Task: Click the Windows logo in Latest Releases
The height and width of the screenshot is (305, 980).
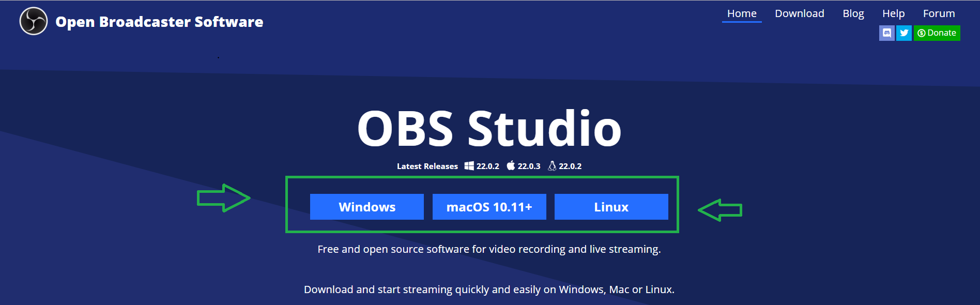Action: pos(469,166)
